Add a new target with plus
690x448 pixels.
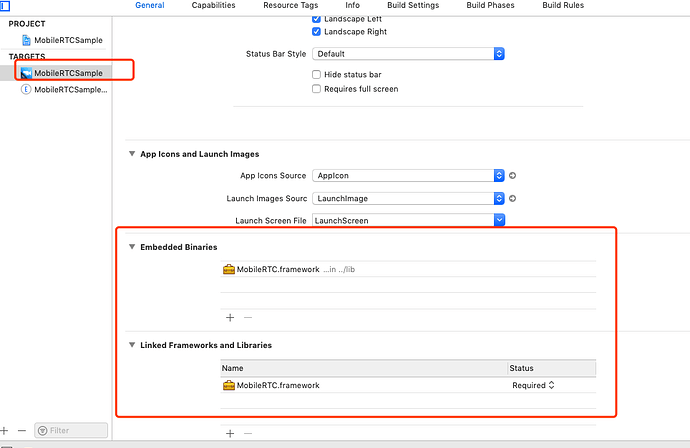click(x=4, y=431)
